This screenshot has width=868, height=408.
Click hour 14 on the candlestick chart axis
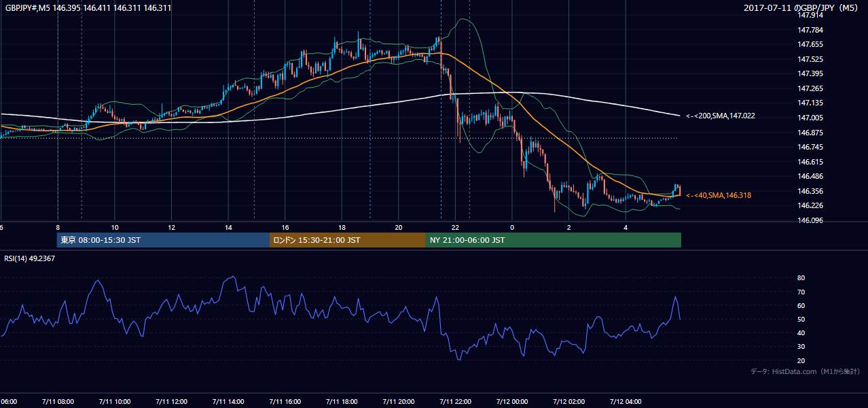pos(228,227)
